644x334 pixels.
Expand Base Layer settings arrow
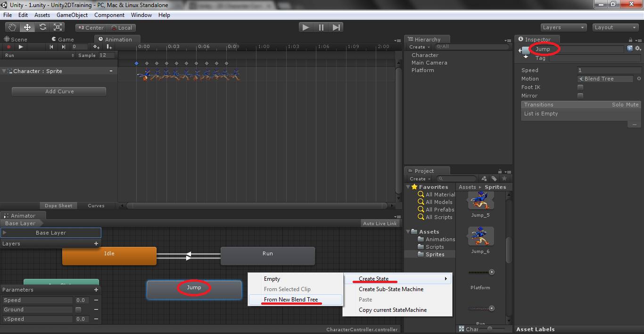coord(5,233)
